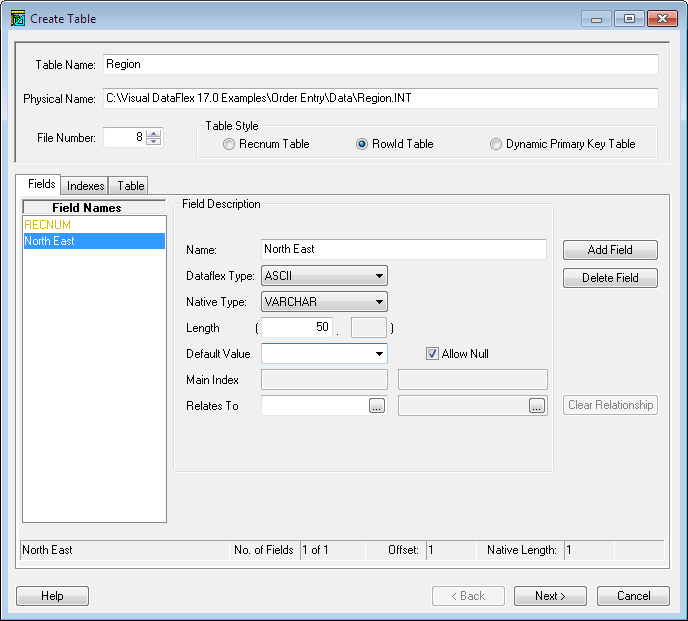Click the field Name text box
This screenshot has width=688, height=621.
403,249
